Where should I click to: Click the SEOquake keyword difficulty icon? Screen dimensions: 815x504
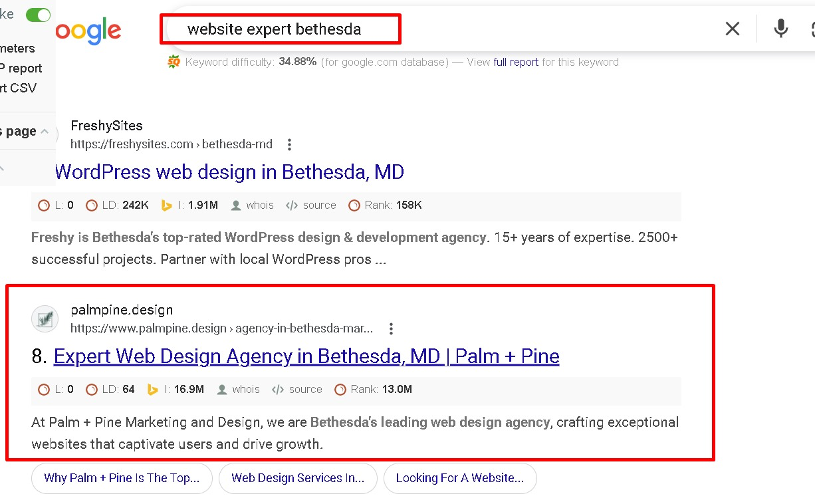click(x=174, y=62)
